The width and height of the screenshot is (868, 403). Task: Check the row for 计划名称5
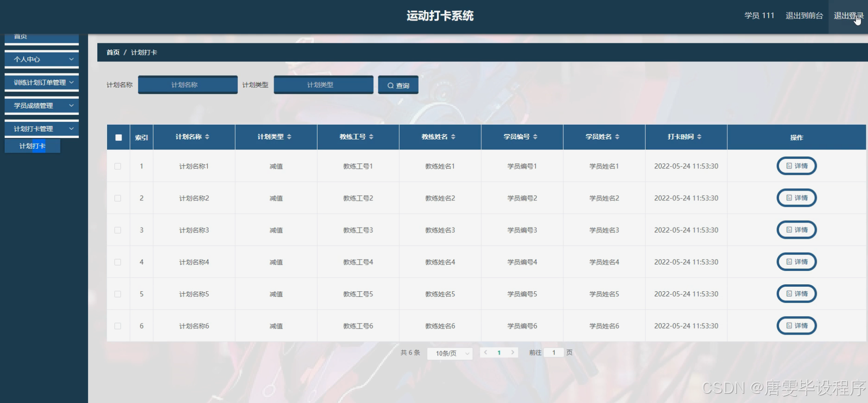(118, 294)
